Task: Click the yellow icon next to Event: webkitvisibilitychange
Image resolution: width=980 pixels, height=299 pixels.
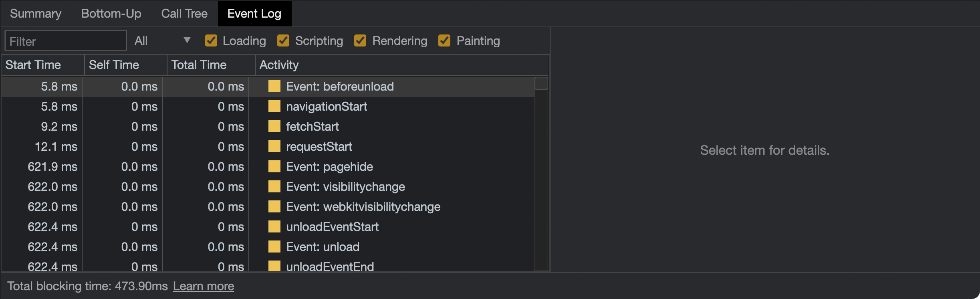Action: point(274,207)
